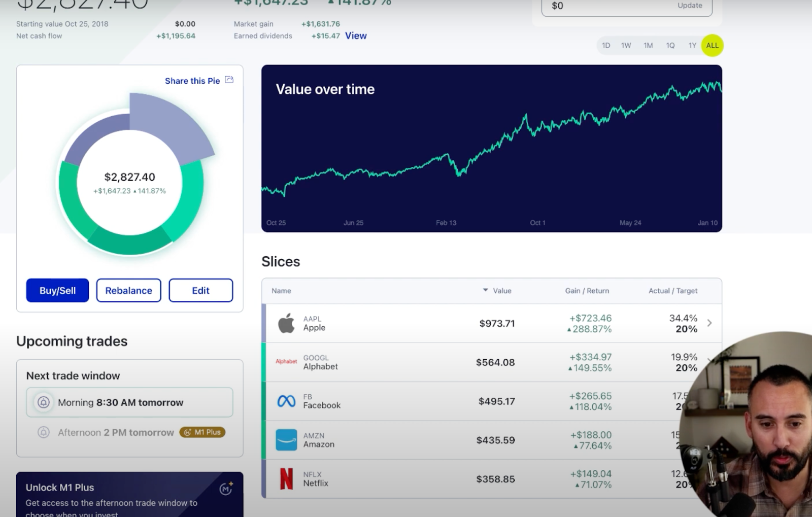Click the Oct 25 chart axis label
Screen dimensions: 812x517
(x=276, y=223)
